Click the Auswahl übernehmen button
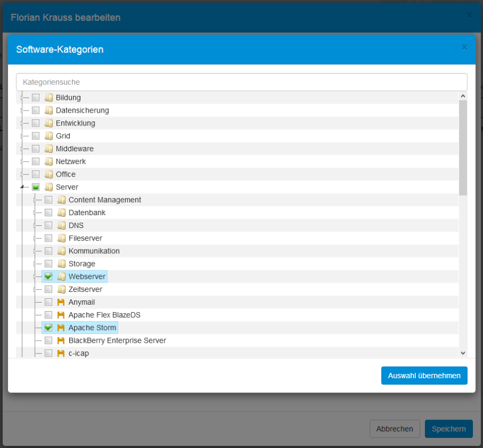 pyautogui.click(x=424, y=375)
